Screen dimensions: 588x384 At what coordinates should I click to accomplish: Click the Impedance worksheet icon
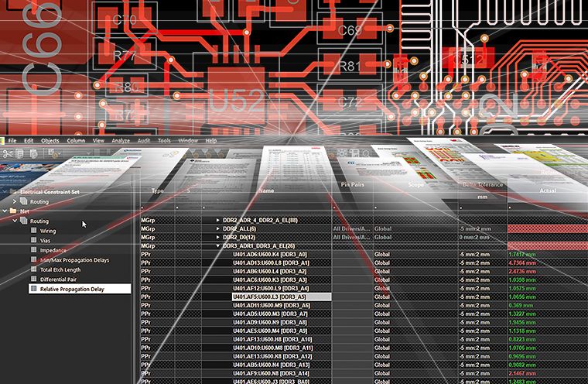point(33,251)
